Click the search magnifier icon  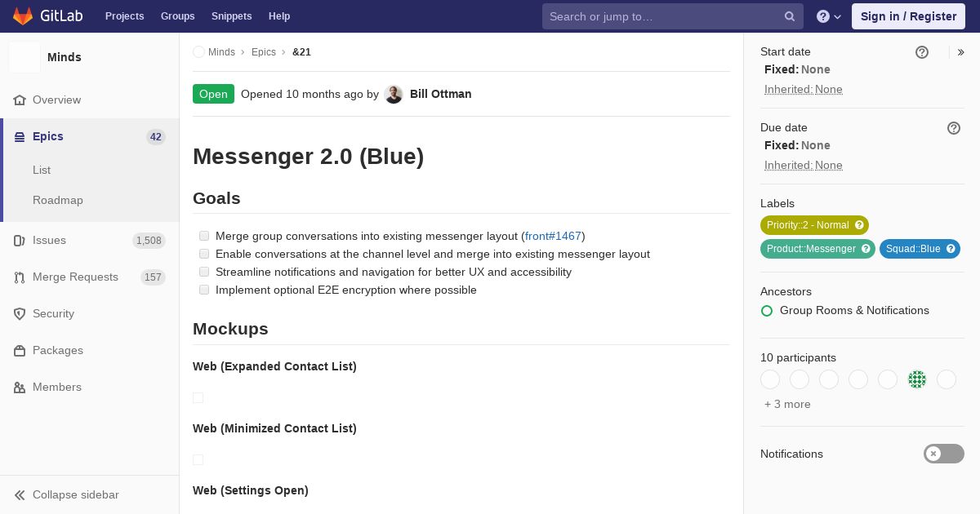790,16
